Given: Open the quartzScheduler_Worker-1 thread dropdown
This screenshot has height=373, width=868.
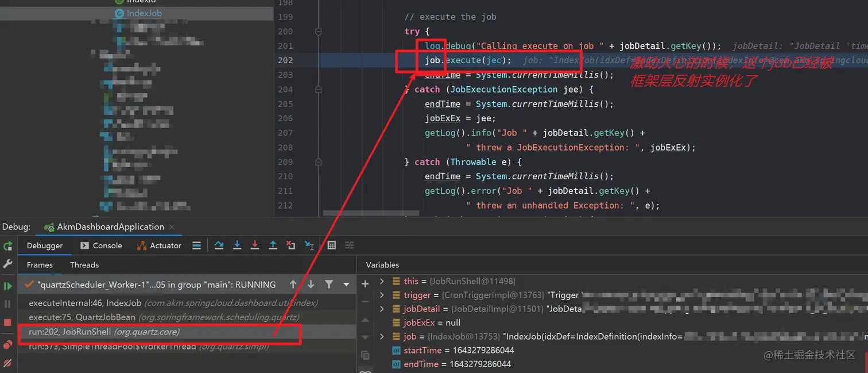Looking at the screenshot, I should [x=346, y=284].
